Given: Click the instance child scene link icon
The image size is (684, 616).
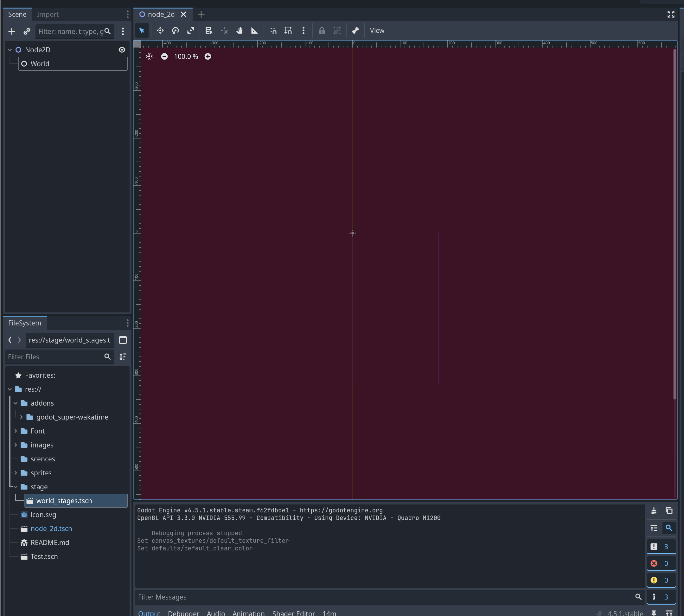Looking at the screenshot, I should [x=27, y=31].
